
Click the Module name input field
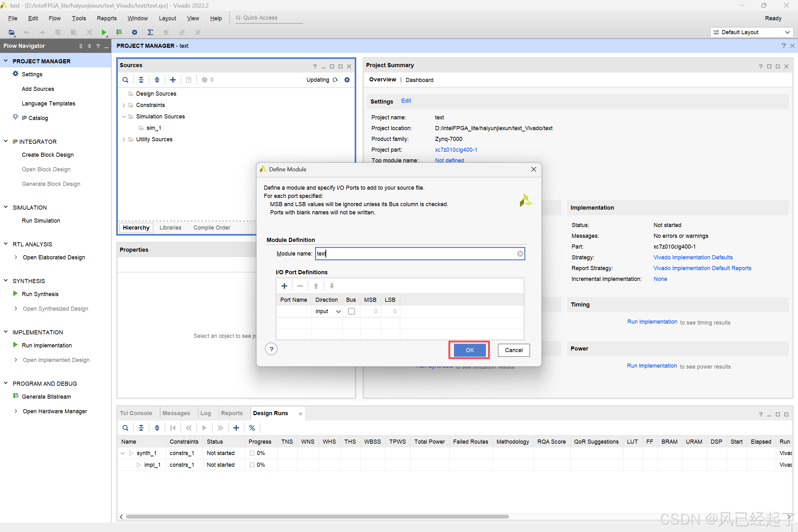coord(420,253)
